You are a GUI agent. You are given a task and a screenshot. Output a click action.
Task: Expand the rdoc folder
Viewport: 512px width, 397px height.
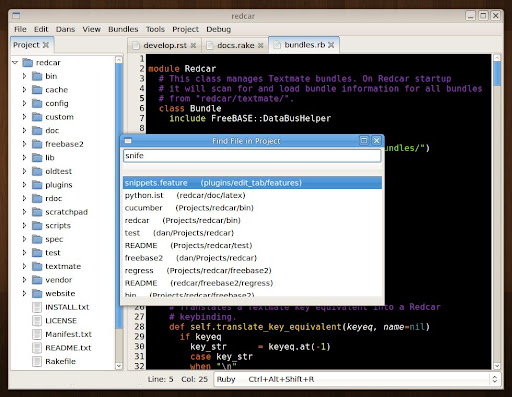(x=24, y=198)
